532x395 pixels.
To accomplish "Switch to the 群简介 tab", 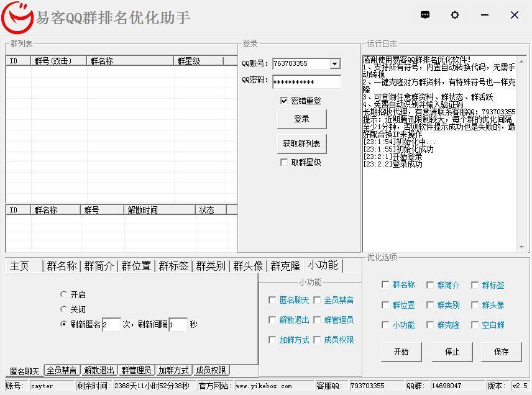I will pos(99,266).
